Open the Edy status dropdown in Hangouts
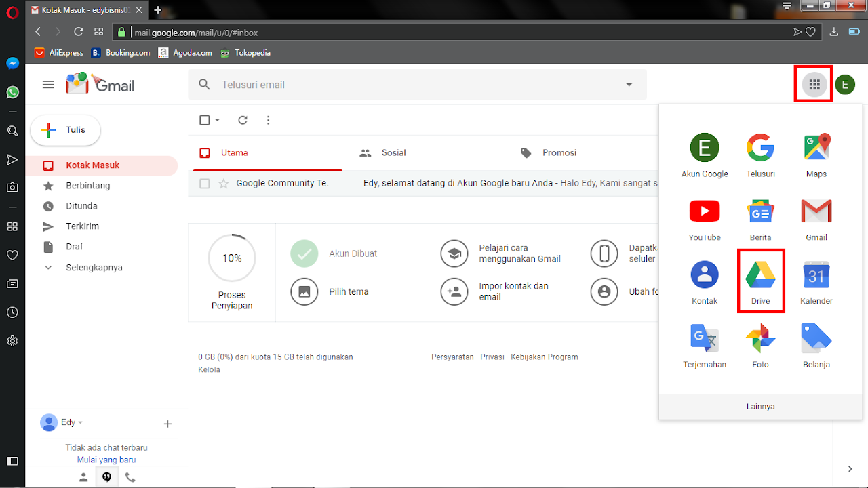Image resolution: width=868 pixels, height=488 pixels. pyautogui.click(x=80, y=422)
